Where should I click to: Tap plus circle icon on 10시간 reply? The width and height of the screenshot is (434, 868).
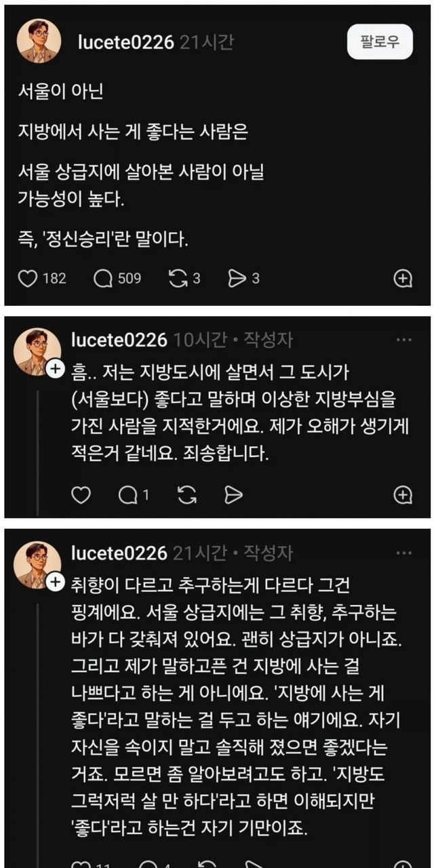pos(403,496)
